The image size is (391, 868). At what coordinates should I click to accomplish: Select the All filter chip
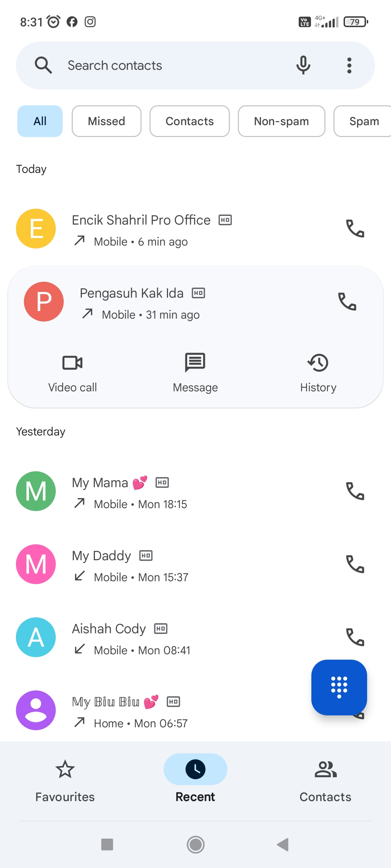click(40, 121)
